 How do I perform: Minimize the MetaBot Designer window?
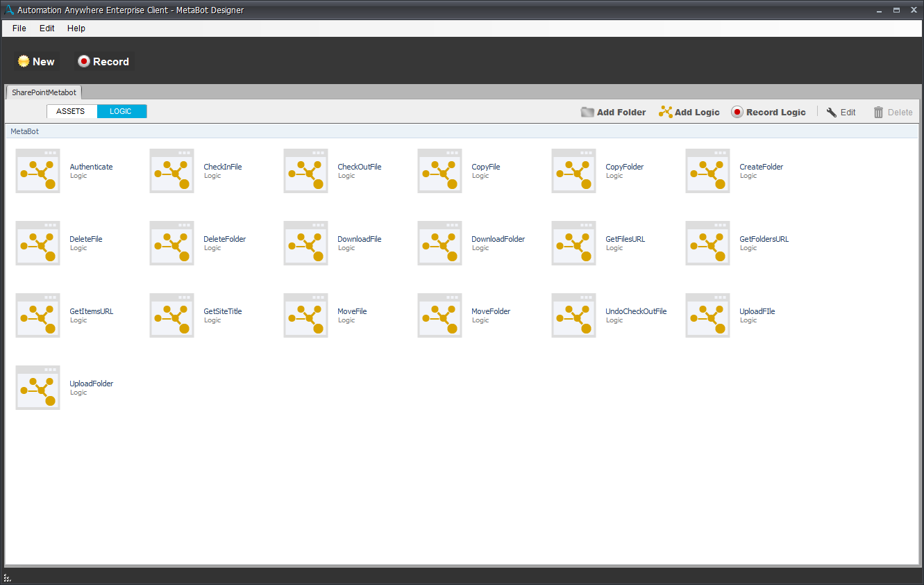pyautogui.click(x=880, y=10)
